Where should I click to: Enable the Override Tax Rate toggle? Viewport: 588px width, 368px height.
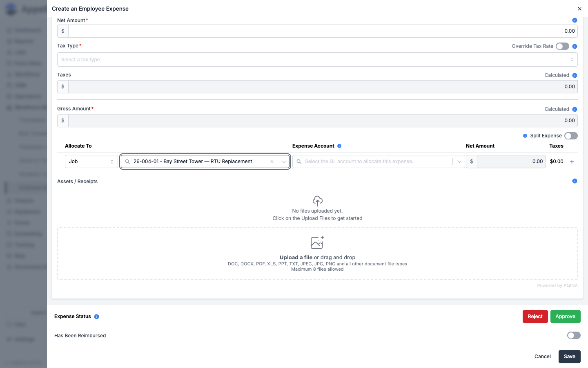click(562, 46)
